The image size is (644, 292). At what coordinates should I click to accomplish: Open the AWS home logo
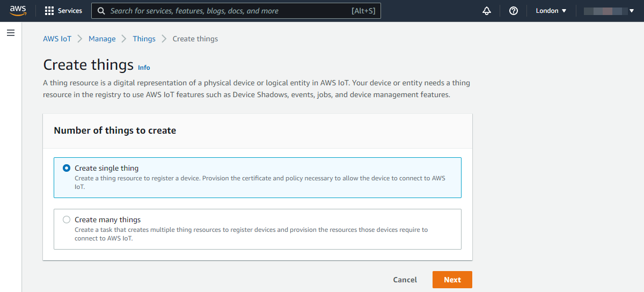tap(18, 11)
